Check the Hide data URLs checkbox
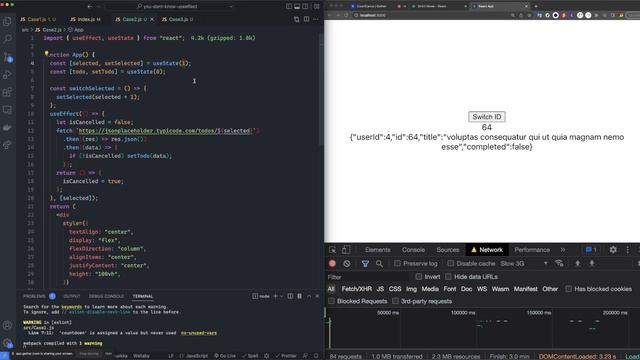Screen dimensions: 640x360 [x=448, y=277]
